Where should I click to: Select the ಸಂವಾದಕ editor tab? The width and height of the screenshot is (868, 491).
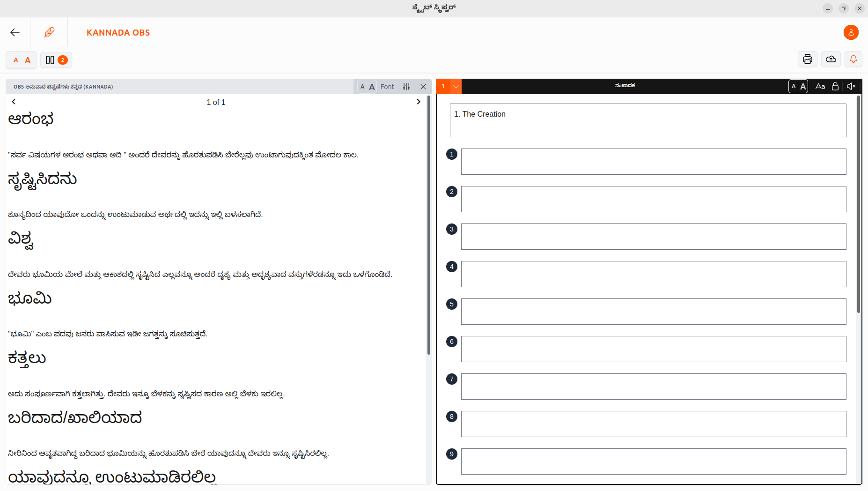[624, 85]
